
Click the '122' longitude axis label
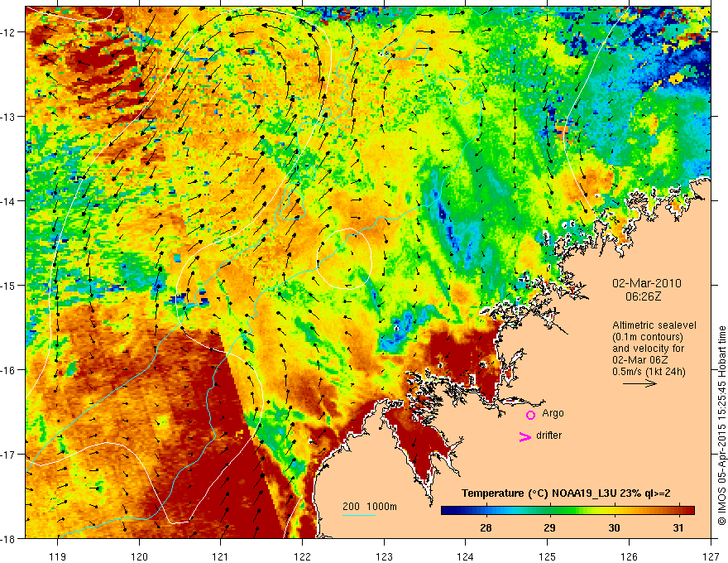(302, 556)
